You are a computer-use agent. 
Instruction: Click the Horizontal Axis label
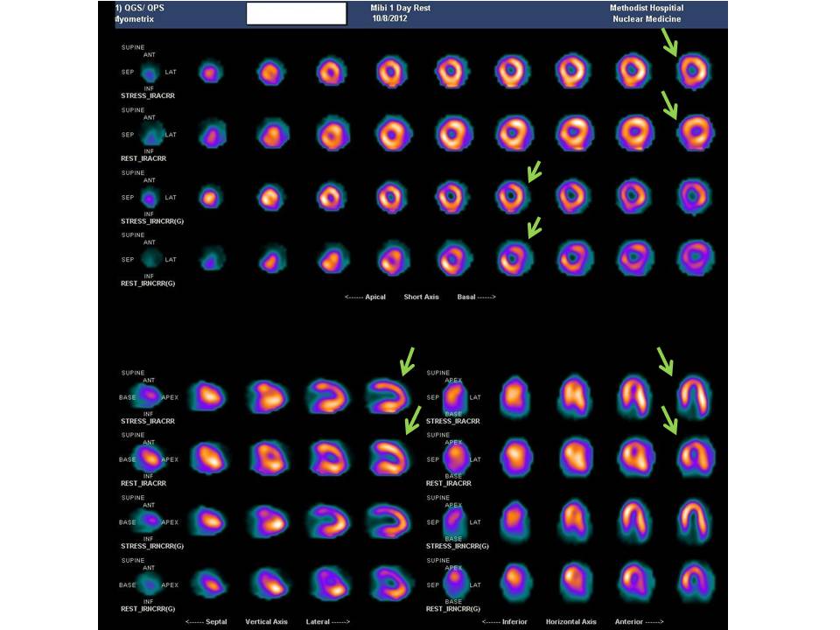[x=571, y=621]
